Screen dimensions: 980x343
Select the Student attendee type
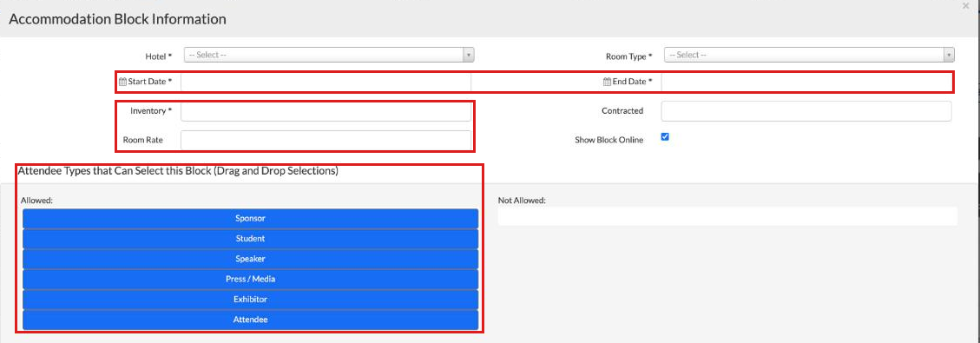tap(251, 239)
